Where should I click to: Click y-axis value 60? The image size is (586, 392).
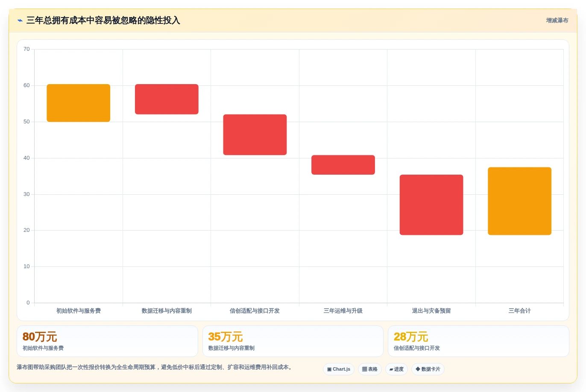pyautogui.click(x=26, y=85)
